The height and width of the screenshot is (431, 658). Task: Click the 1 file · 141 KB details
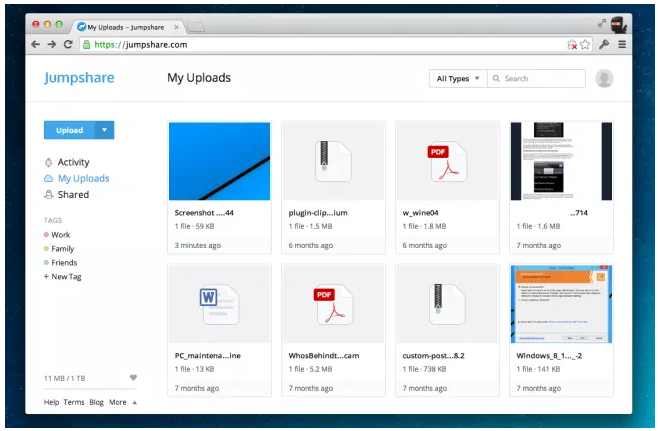(538, 369)
